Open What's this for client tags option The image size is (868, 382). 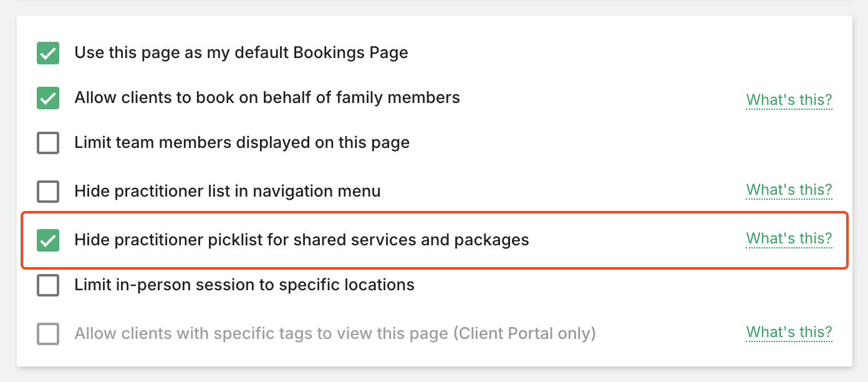tap(789, 333)
